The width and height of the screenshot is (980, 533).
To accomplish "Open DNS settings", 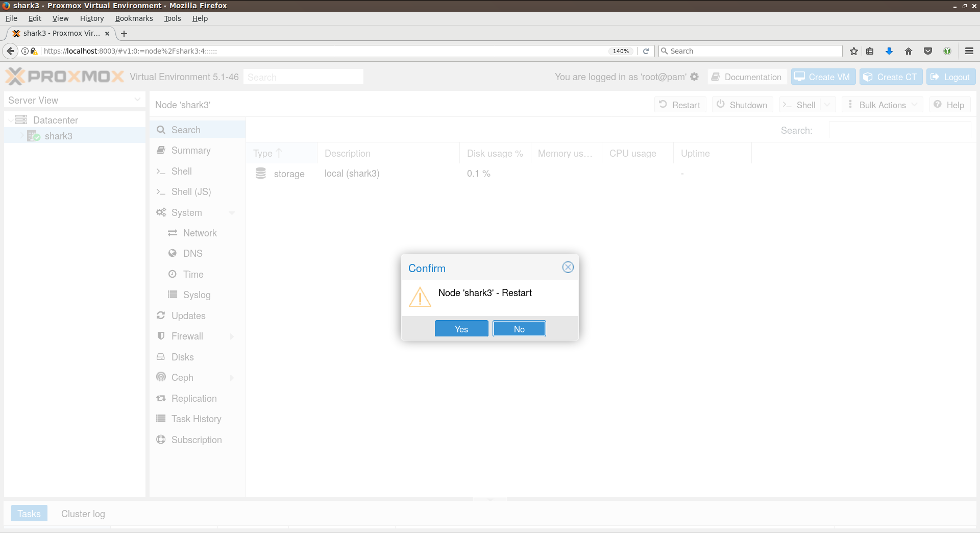I will [x=198, y=253].
